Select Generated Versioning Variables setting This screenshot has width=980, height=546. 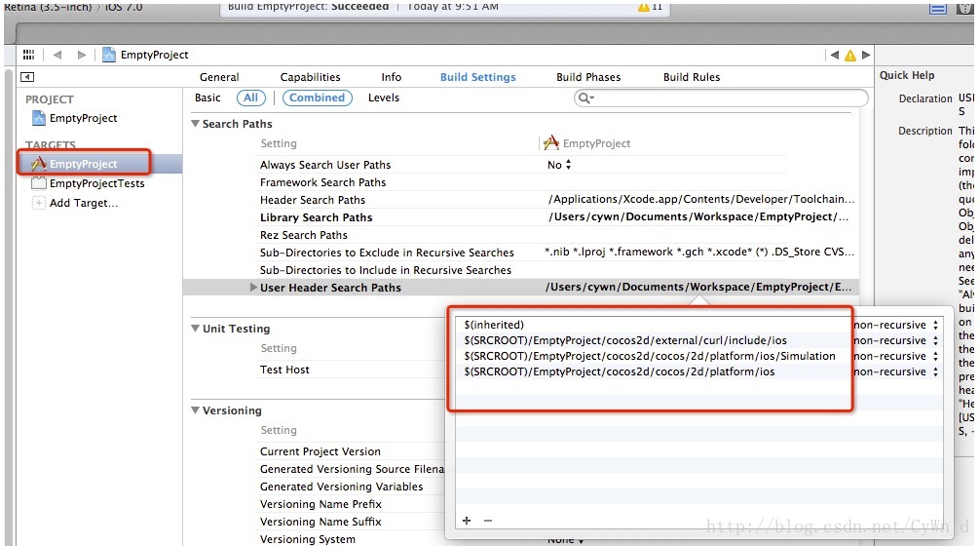(x=341, y=486)
